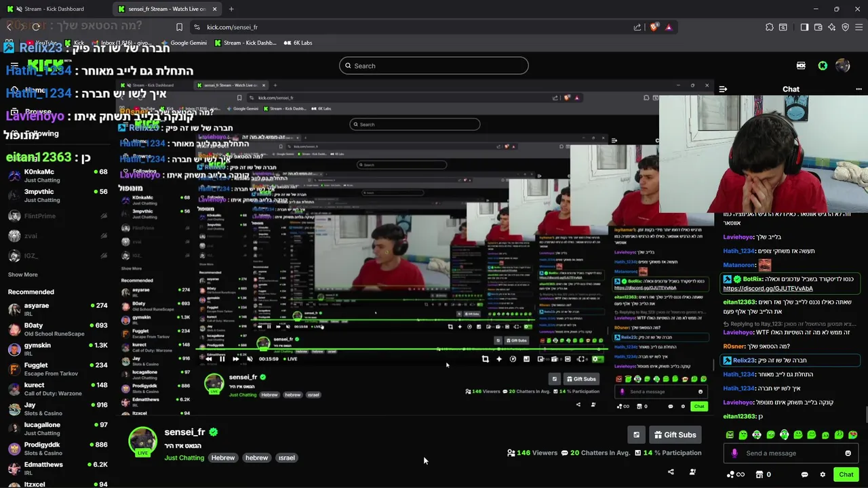Screen dimensions: 868x488
Task: Select the lowercase hebrew tag
Action: (x=256, y=457)
